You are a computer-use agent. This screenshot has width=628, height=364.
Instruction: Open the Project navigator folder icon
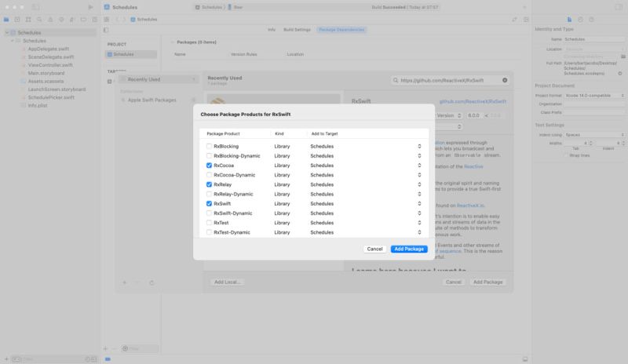(6, 20)
